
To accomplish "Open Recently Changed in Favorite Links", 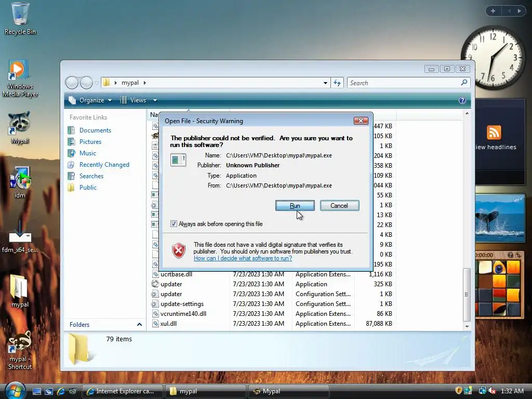I will point(104,165).
